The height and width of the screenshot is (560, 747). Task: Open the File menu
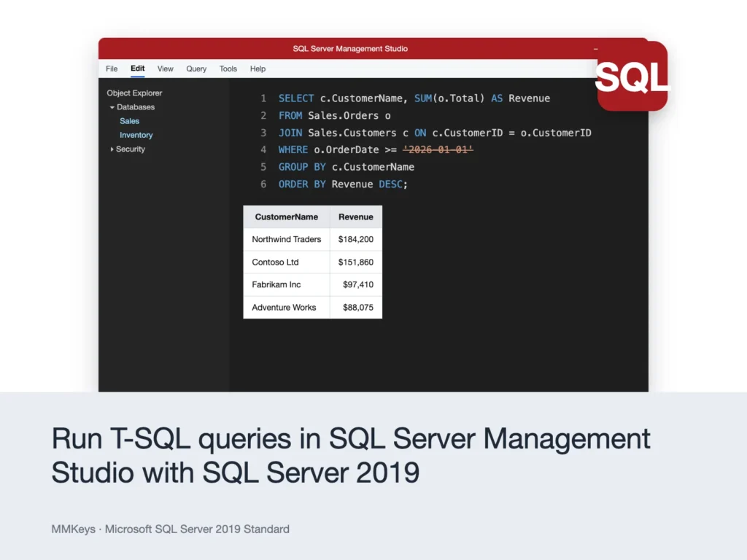[112, 69]
